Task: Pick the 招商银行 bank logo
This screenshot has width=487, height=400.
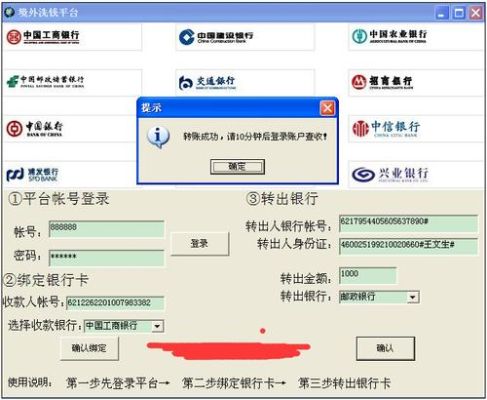Action: coord(382,82)
